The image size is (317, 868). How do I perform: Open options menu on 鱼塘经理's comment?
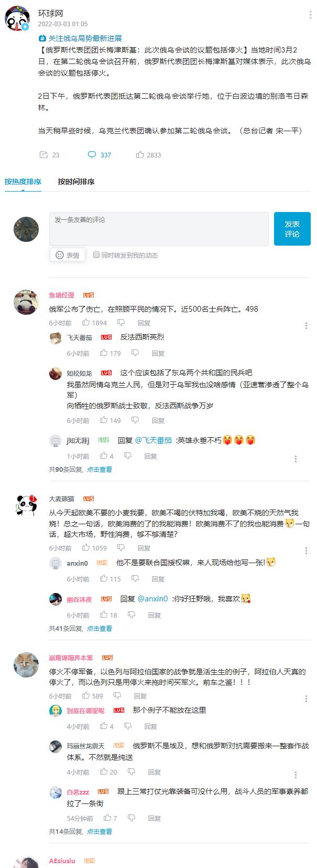tap(306, 326)
